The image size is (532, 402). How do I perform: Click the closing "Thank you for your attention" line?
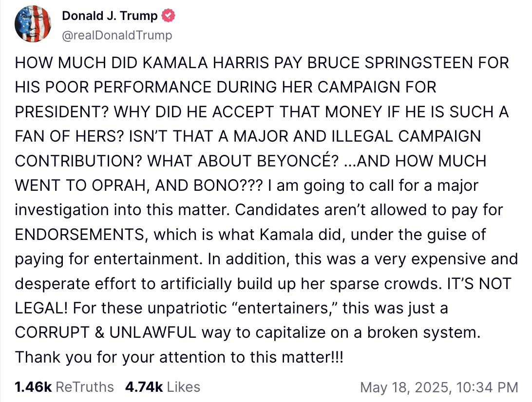coord(179,357)
